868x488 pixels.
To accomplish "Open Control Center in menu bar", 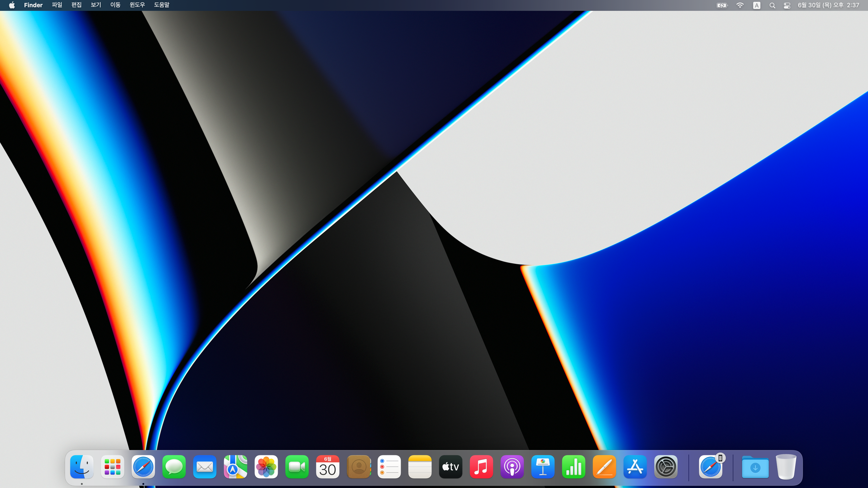I will (x=787, y=5).
